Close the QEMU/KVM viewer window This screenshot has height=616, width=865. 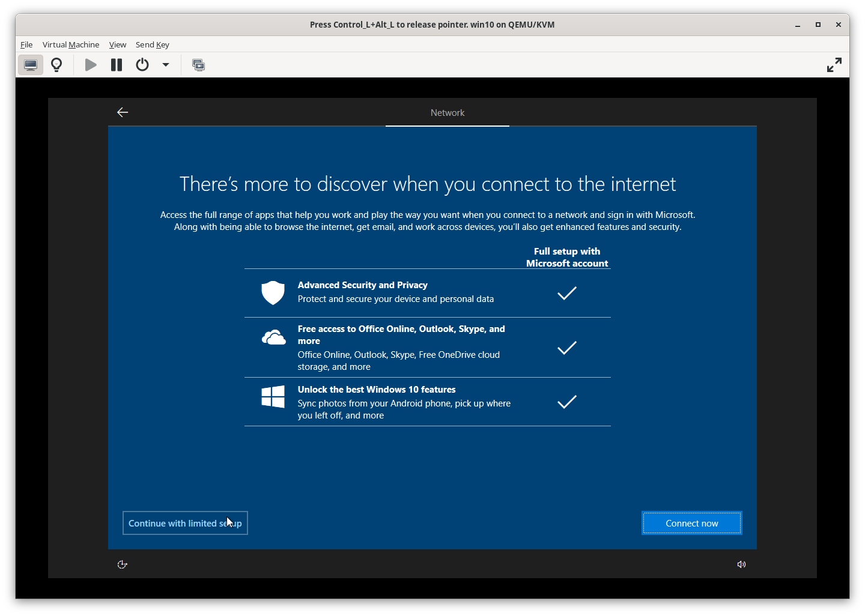click(838, 25)
